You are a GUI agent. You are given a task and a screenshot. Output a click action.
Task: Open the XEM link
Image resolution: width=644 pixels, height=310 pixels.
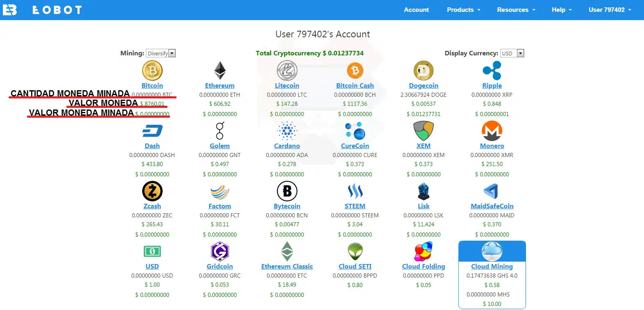pyautogui.click(x=424, y=146)
